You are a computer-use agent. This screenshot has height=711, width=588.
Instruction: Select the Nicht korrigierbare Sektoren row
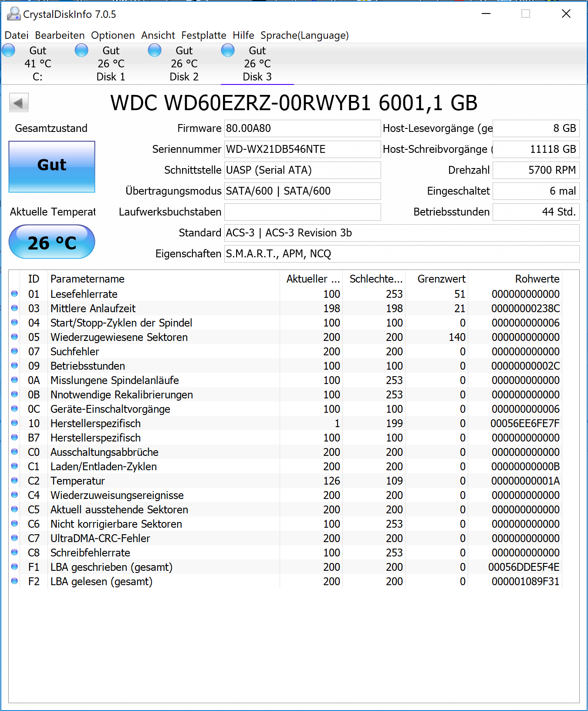click(x=285, y=524)
